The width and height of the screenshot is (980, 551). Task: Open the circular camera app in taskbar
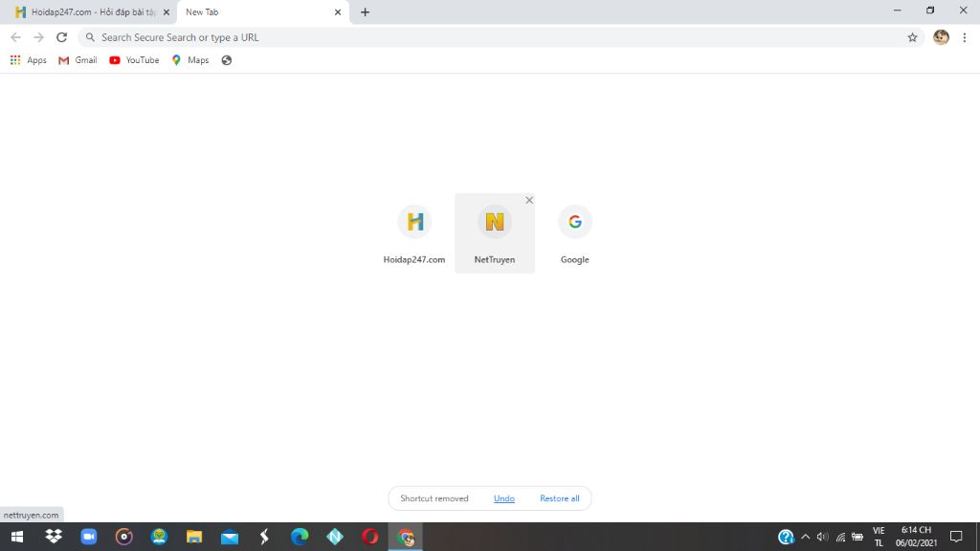click(x=123, y=537)
